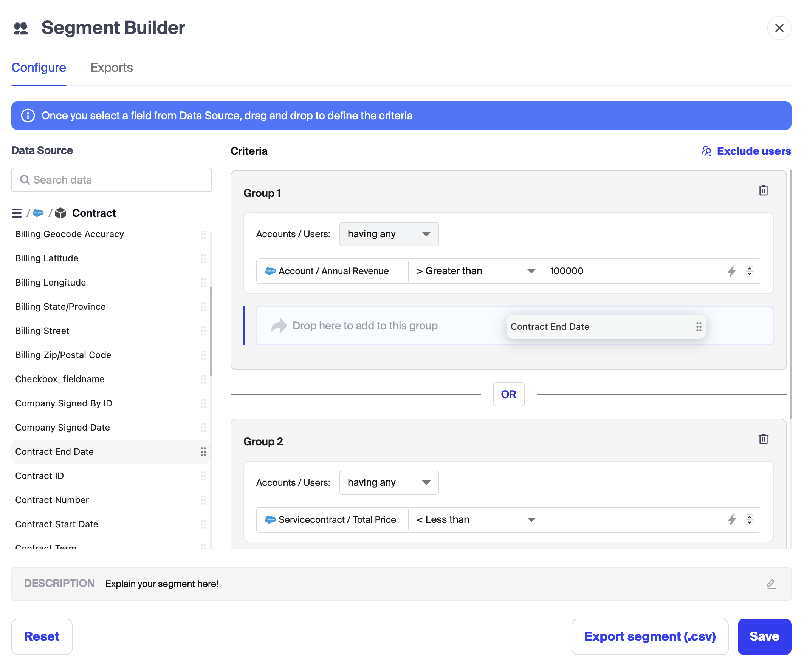This screenshot has height=672, width=807.
Task: Click lightning bolt icon in Total Price row
Action: [x=732, y=519]
